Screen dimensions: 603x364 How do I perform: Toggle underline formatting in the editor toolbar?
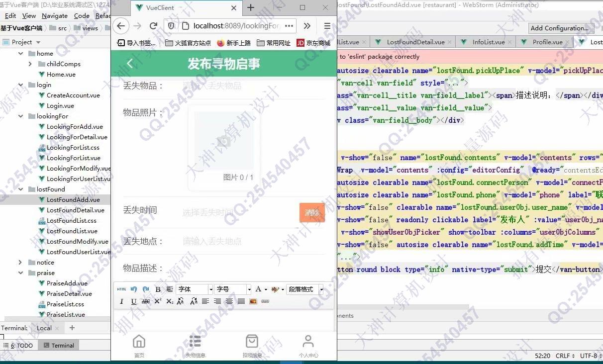coord(133,301)
